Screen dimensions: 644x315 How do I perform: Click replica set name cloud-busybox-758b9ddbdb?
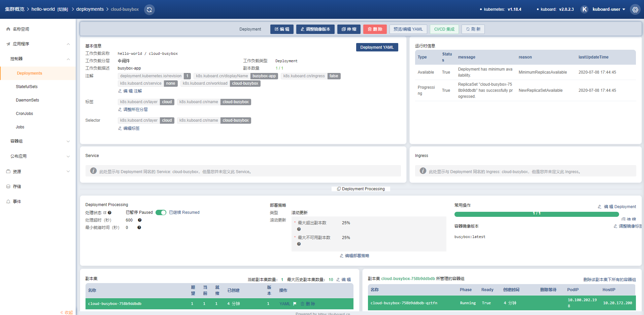pyautogui.click(x=115, y=304)
